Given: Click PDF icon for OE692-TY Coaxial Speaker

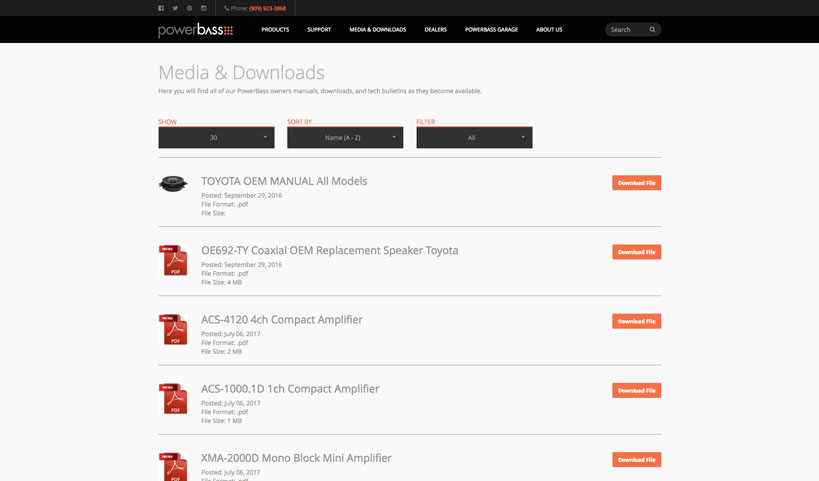Looking at the screenshot, I should pos(173,260).
